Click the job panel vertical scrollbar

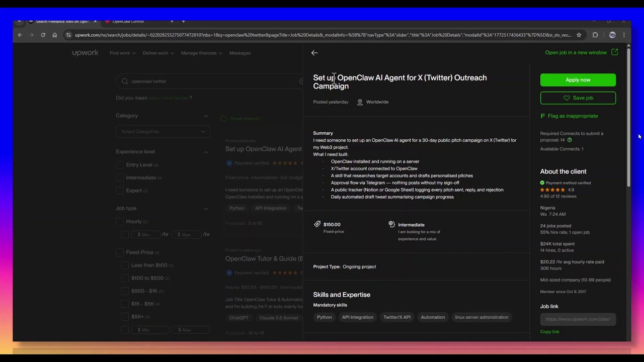point(628,117)
